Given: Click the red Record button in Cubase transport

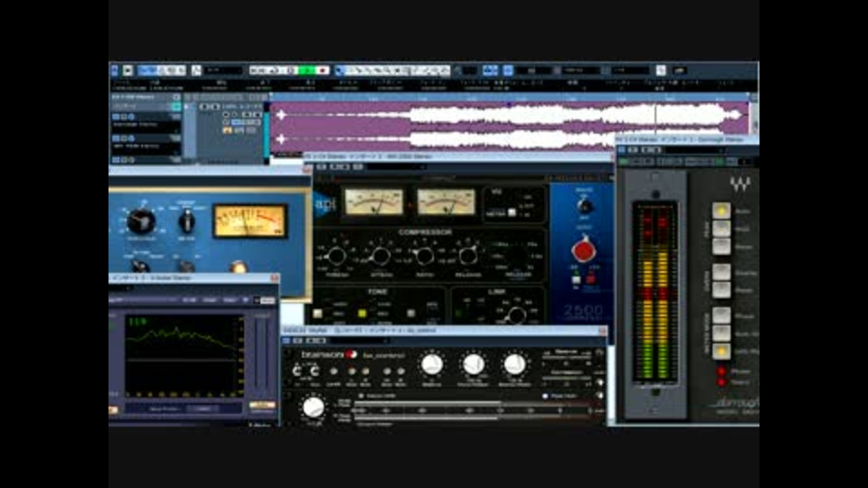Looking at the screenshot, I should (323, 70).
